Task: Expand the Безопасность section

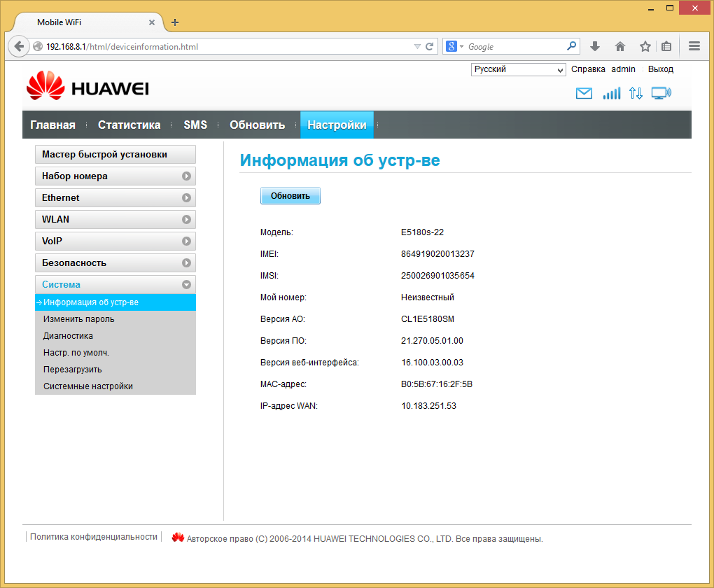Action: pyautogui.click(x=115, y=262)
